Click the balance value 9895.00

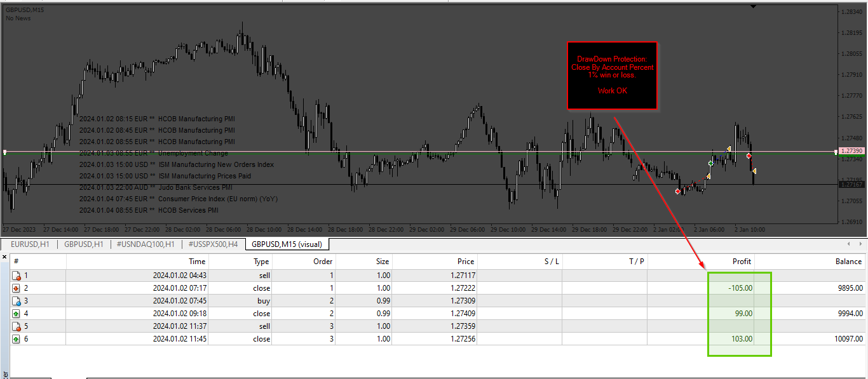point(850,288)
